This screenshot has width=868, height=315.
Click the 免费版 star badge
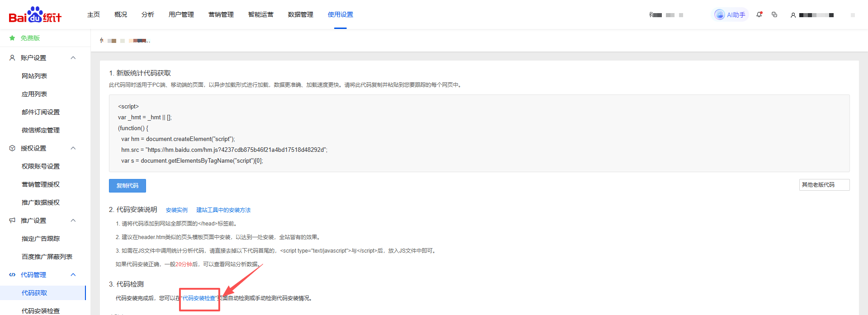[13, 38]
